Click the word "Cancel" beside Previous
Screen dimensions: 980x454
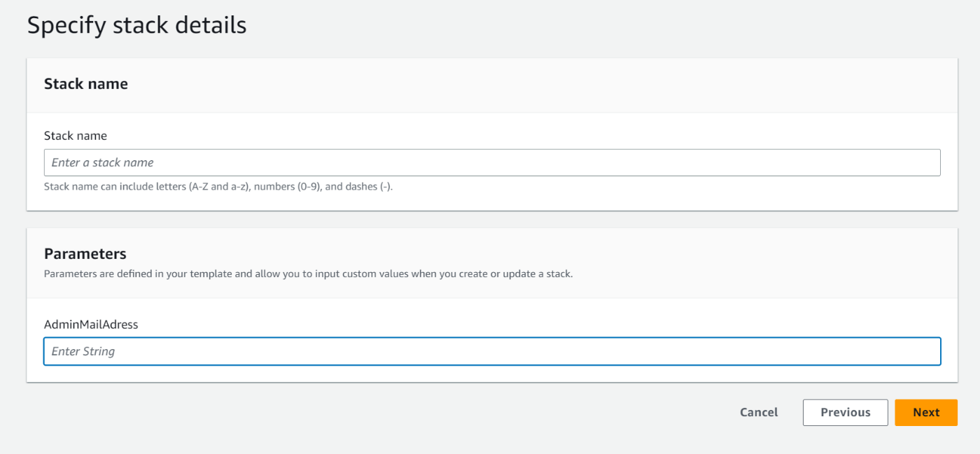coord(759,413)
